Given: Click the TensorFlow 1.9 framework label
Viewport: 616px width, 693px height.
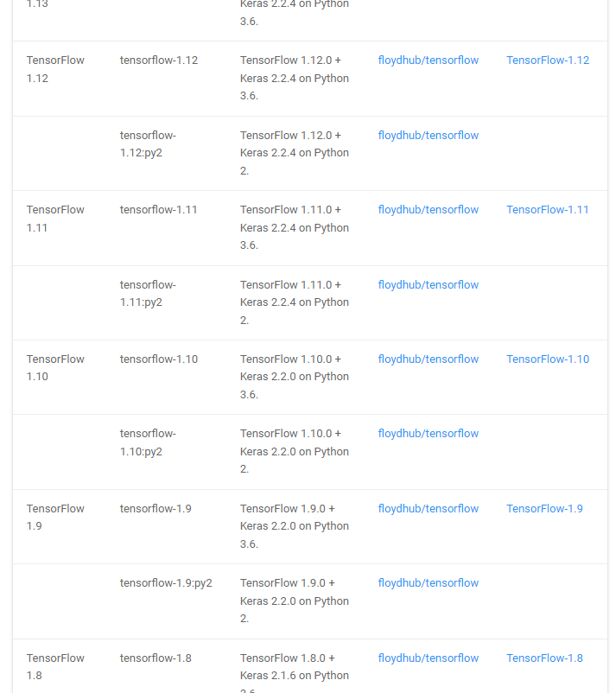Looking at the screenshot, I should tap(55, 518).
